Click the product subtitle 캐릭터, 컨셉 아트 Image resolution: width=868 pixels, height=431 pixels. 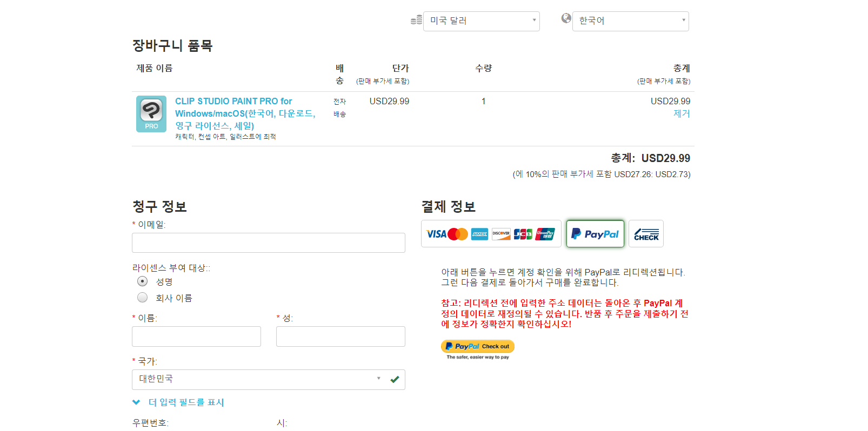tap(225, 137)
